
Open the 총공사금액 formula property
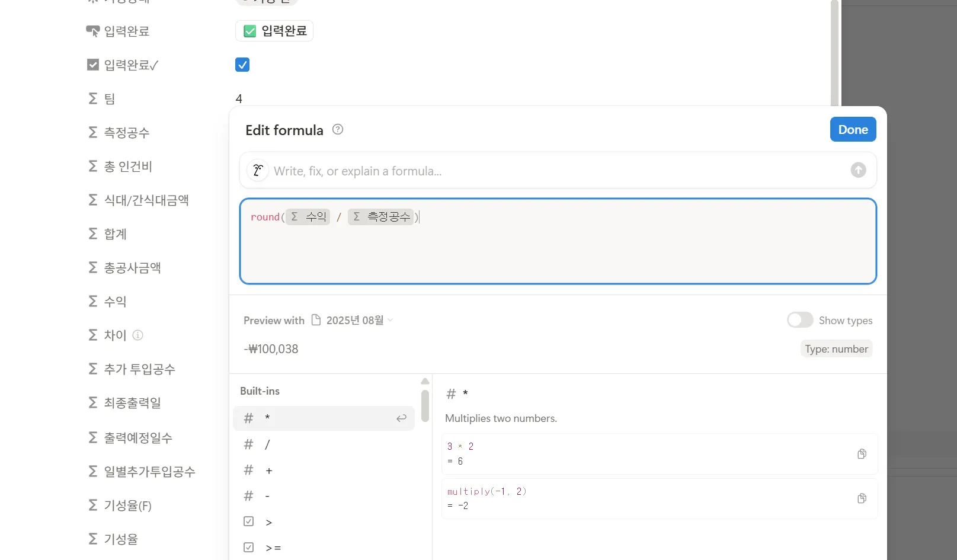pyautogui.click(x=132, y=268)
